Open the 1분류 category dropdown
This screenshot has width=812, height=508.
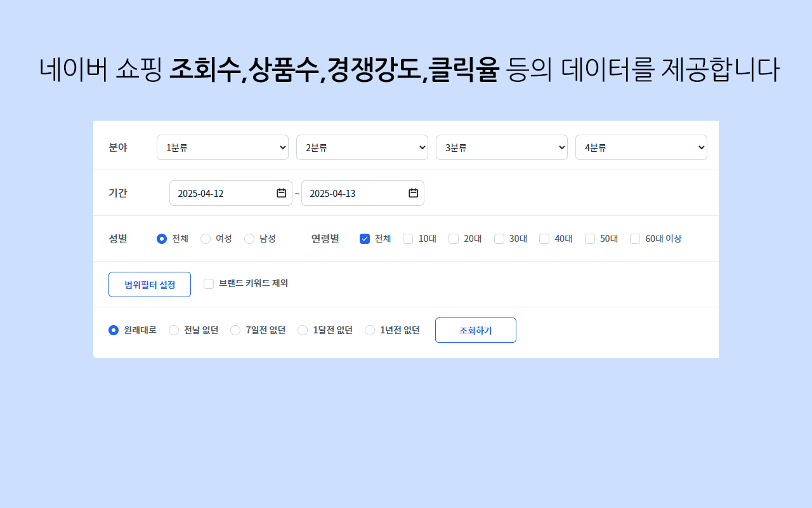coord(223,147)
